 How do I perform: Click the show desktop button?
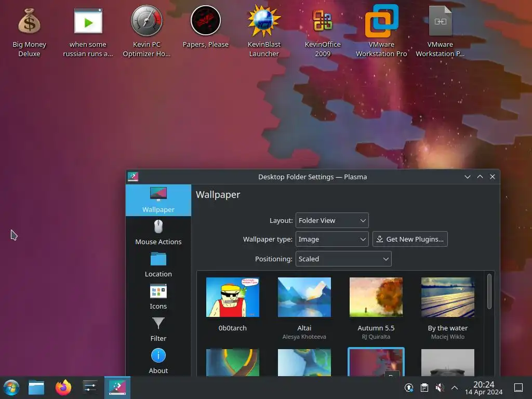[x=518, y=388]
